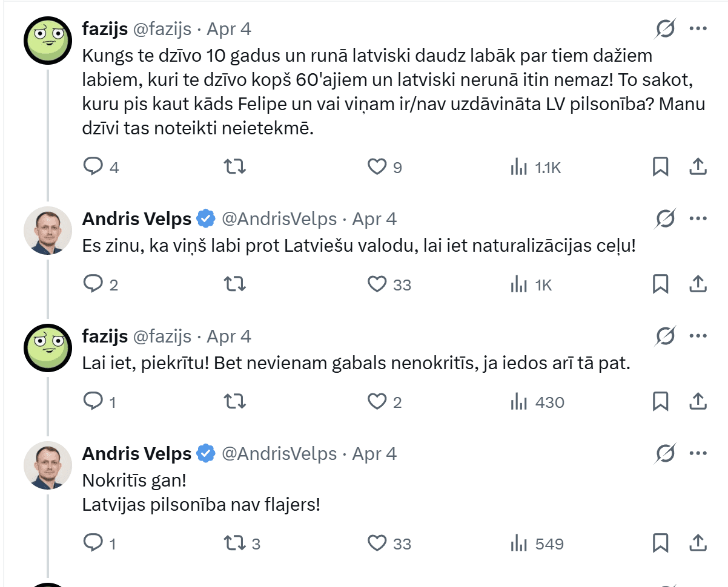
Task: Bookmark fazijs's tweet about 10 gadus
Action: [x=660, y=166]
